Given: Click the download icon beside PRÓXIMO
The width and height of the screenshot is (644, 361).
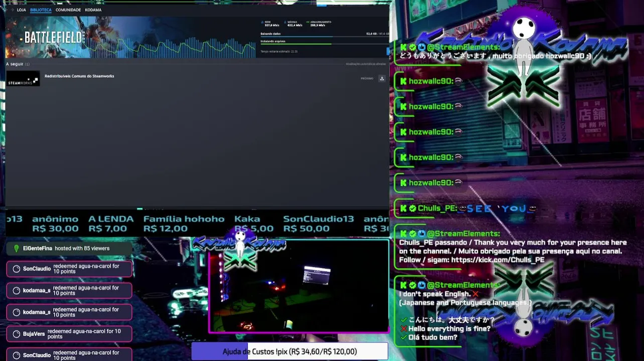Looking at the screenshot, I should point(382,78).
